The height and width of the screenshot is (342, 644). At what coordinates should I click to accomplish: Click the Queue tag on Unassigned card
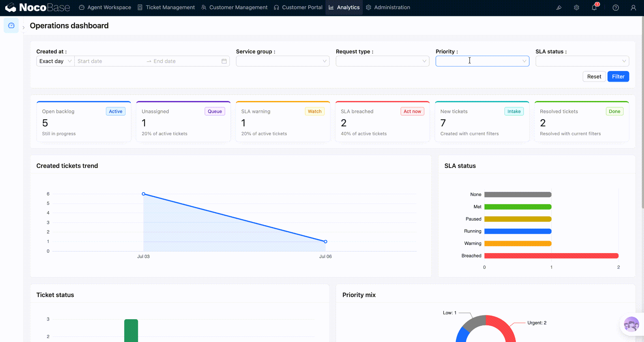(x=215, y=111)
